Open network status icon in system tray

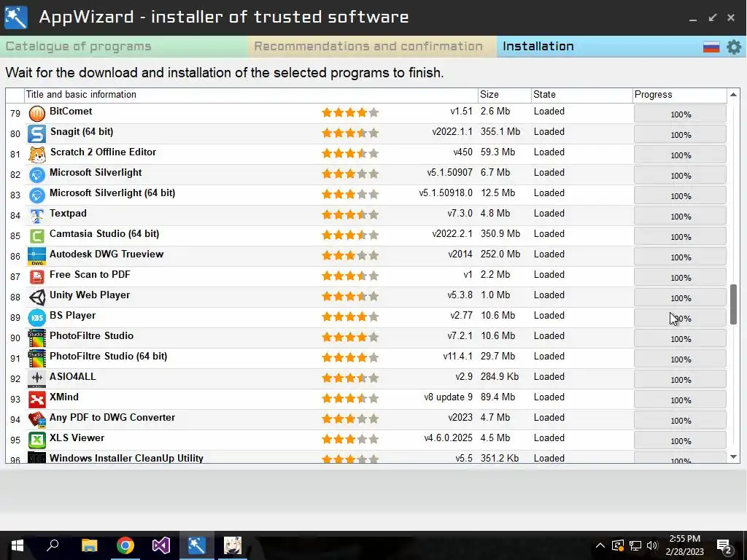(635, 545)
